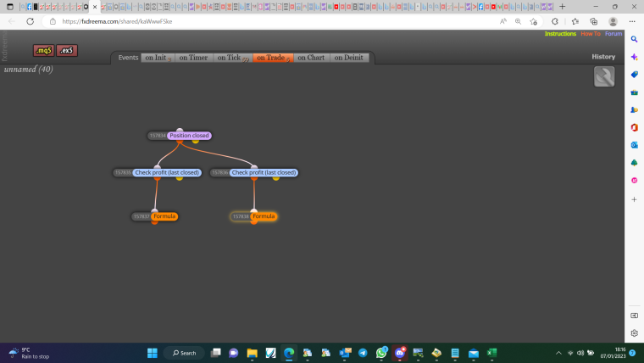Select the Position closed block

click(189, 136)
